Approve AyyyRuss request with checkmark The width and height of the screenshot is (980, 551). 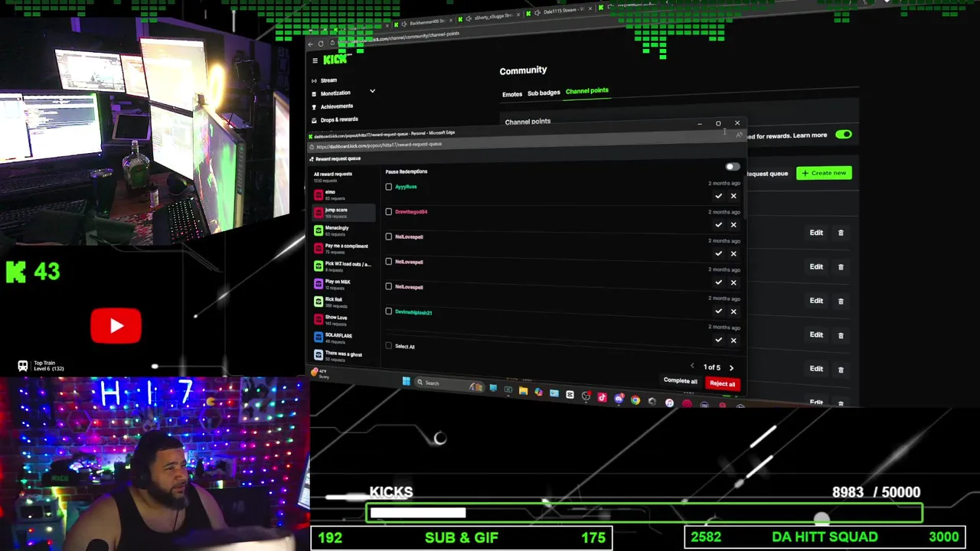[x=718, y=196]
